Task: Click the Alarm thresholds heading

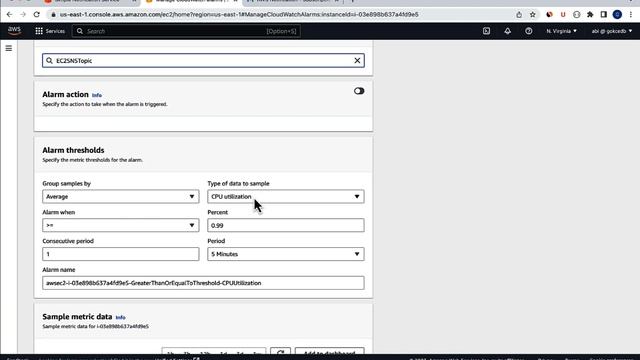Action: [73, 150]
